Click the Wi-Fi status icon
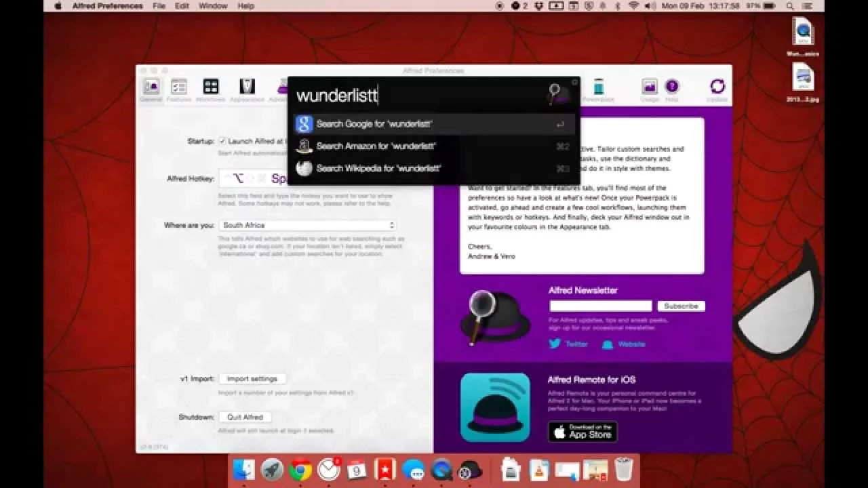 [634, 6]
